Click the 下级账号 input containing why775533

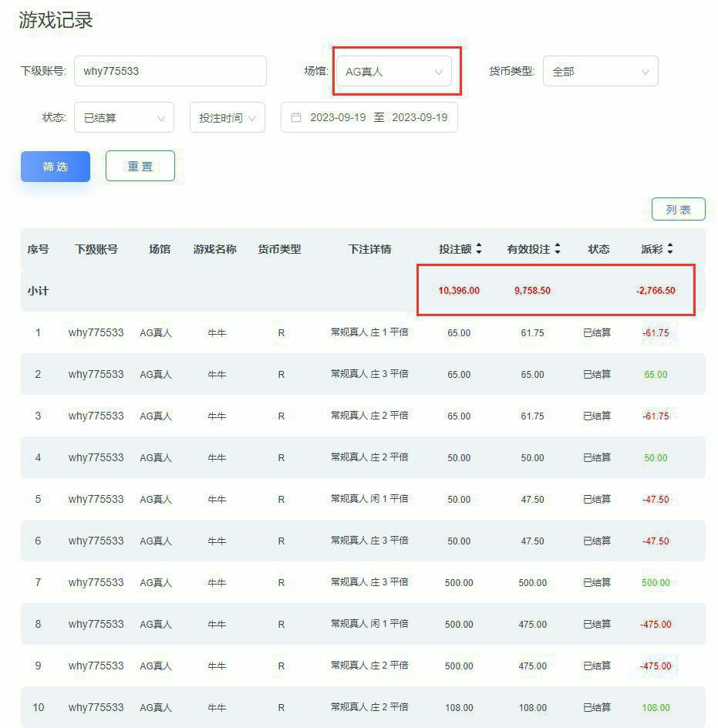[170, 70]
